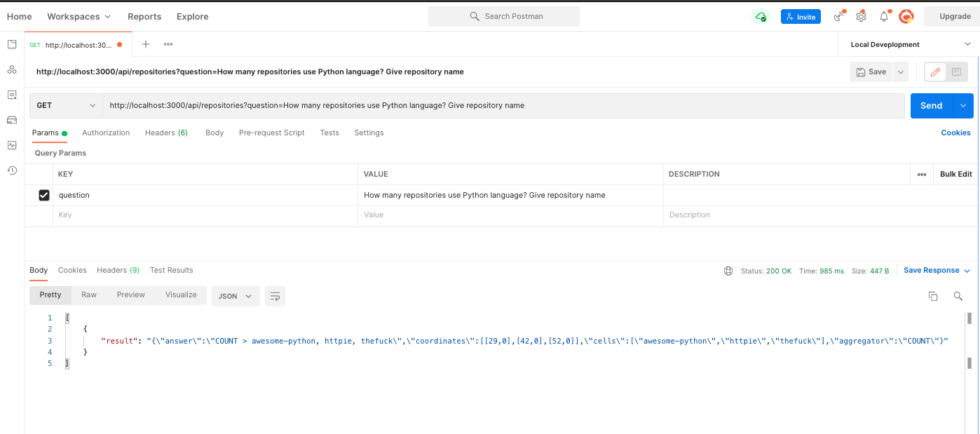Open the Tests tab
The height and width of the screenshot is (434, 980).
pyautogui.click(x=329, y=133)
